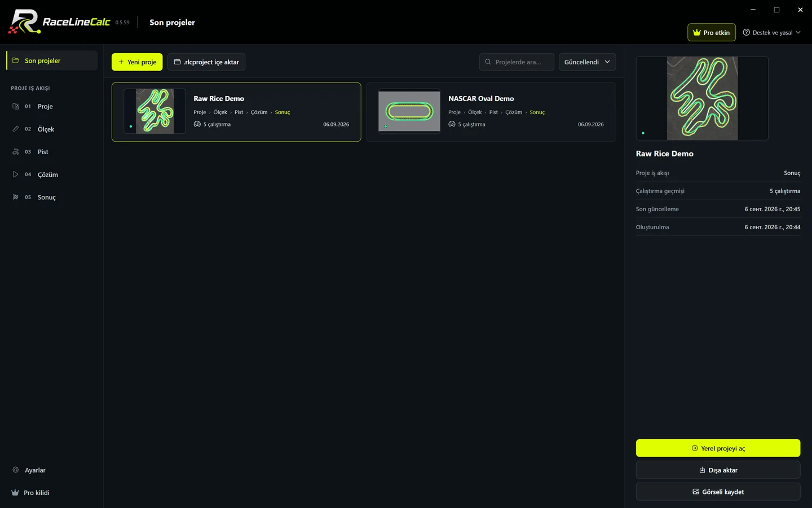Click the version number 0.5.59

(x=122, y=23)
